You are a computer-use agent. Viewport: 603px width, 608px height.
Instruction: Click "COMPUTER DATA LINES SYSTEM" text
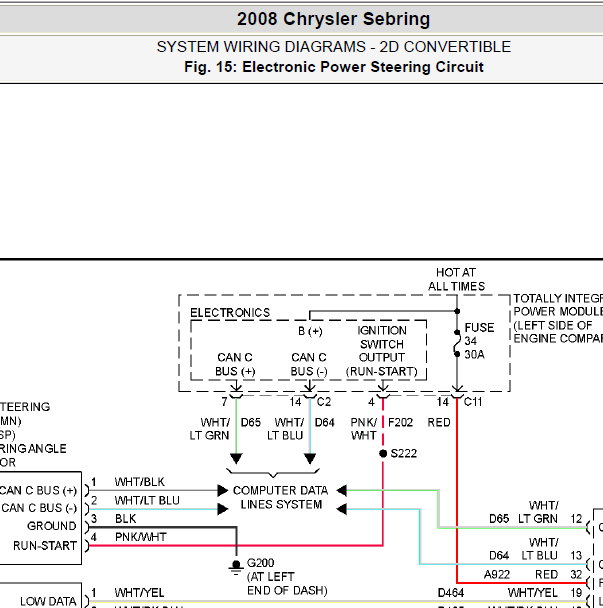[281, 497]
